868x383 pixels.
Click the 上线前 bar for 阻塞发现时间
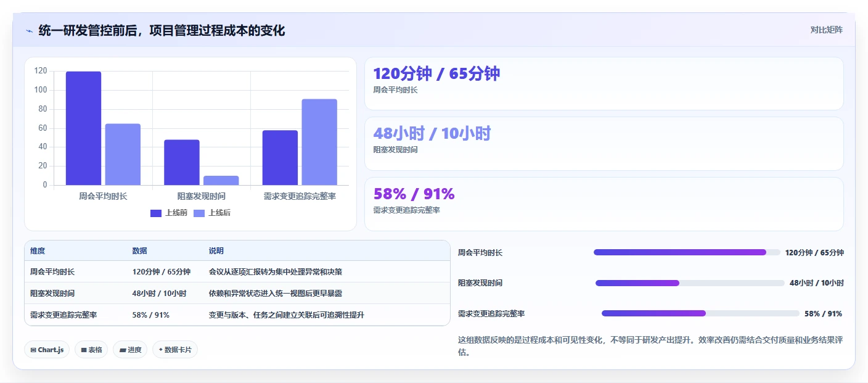[182, 162]
